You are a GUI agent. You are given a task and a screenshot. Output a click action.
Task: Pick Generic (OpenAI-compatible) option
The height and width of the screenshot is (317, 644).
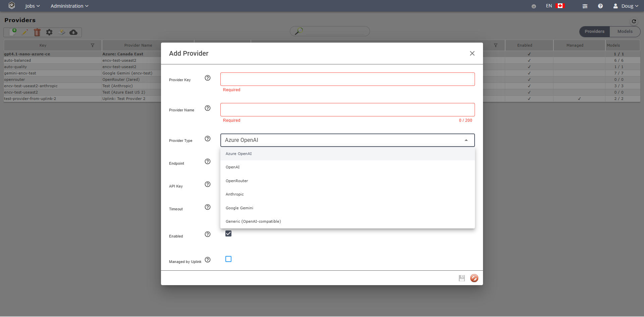(x=253, y=221)
